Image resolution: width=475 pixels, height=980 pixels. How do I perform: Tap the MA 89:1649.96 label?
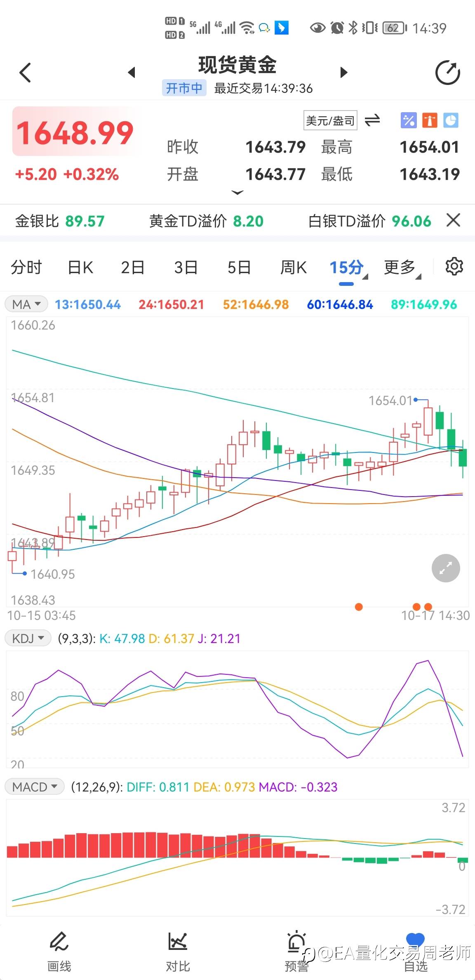(x=424, y=304)
